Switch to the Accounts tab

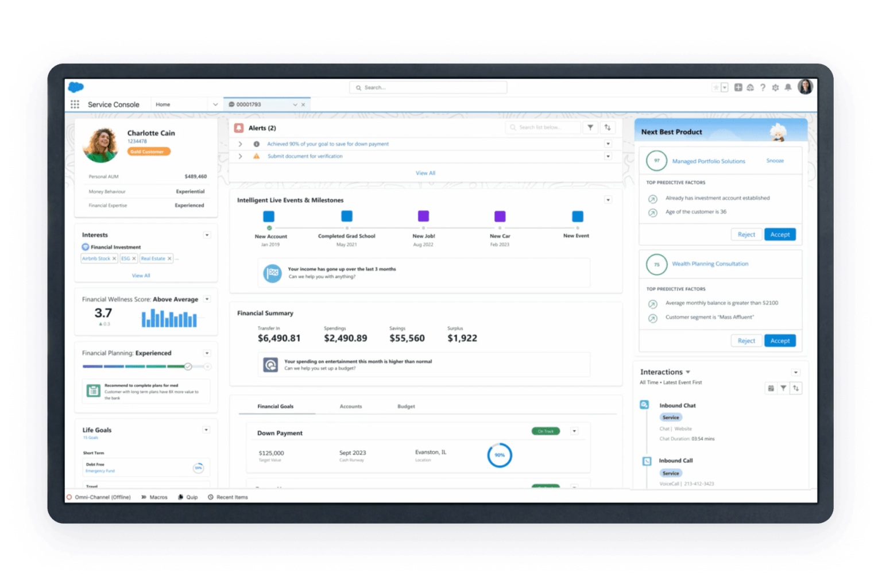351,406
